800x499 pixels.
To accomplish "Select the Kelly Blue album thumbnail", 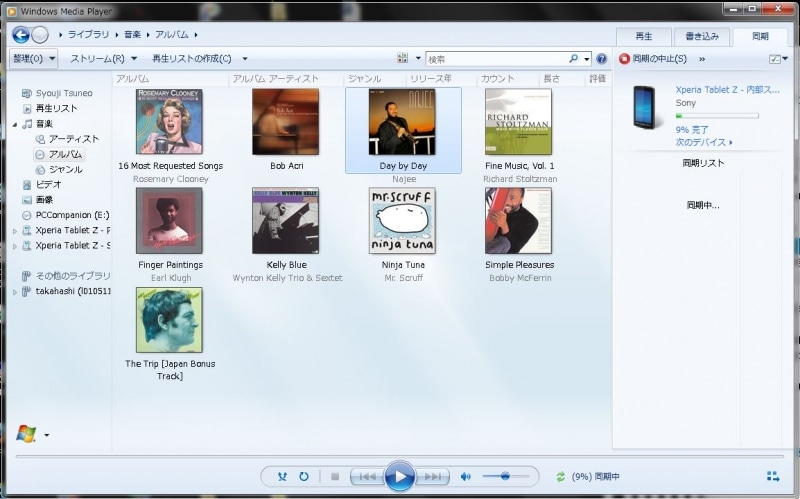I will coord(285,220).
